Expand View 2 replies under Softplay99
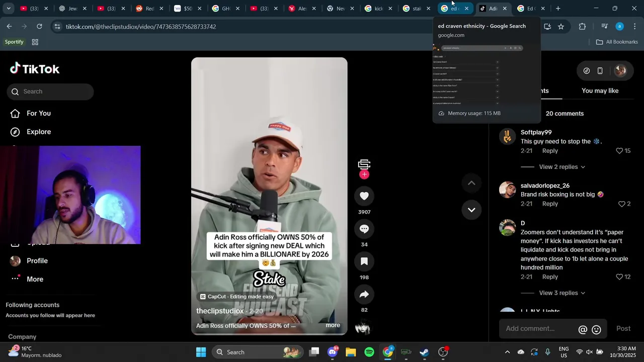 pos(562,167)
